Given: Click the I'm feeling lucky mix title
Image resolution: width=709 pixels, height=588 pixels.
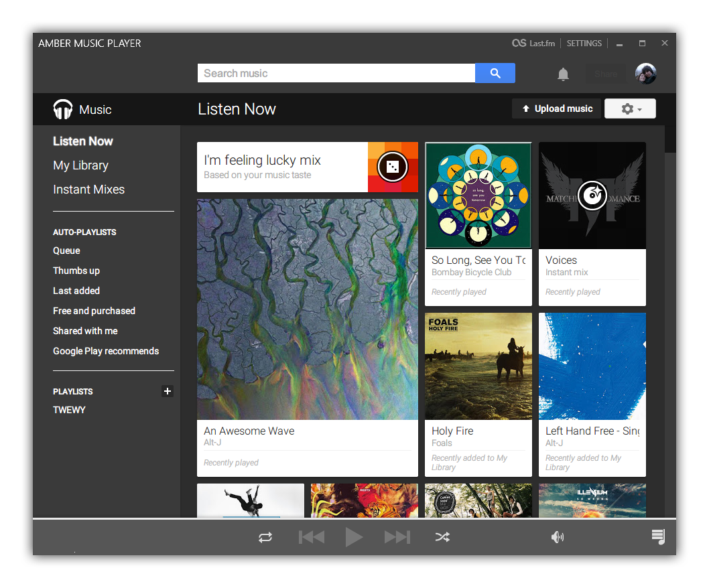Looking at the screenshot, I should (262, 160).
